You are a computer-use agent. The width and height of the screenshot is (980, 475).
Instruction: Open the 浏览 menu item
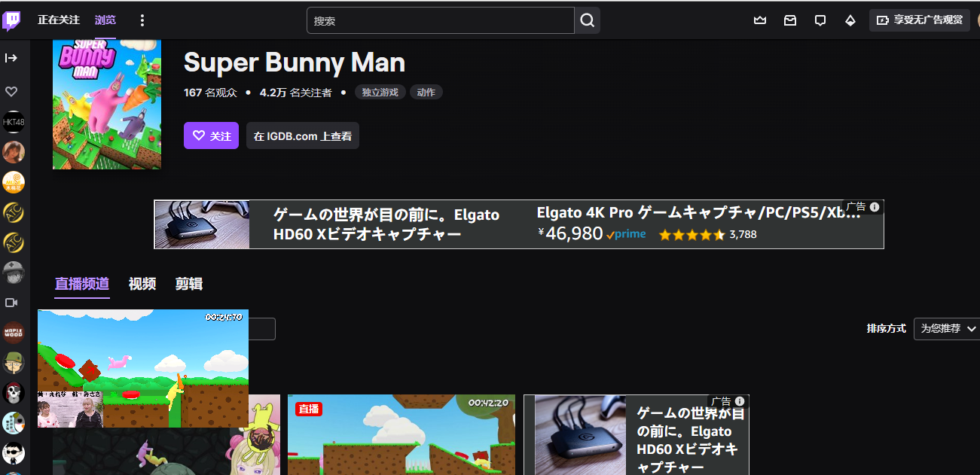pos(105,20)
